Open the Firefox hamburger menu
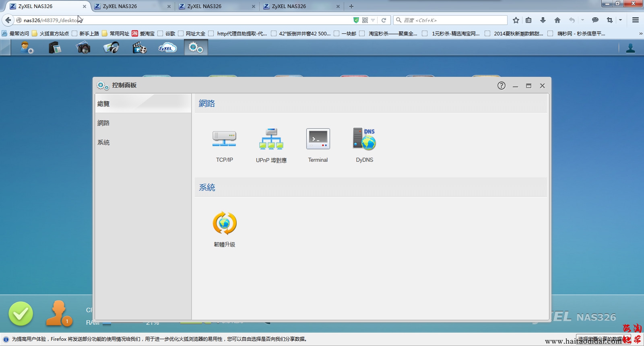Viewport: 644px width, 346px height. 636,20
